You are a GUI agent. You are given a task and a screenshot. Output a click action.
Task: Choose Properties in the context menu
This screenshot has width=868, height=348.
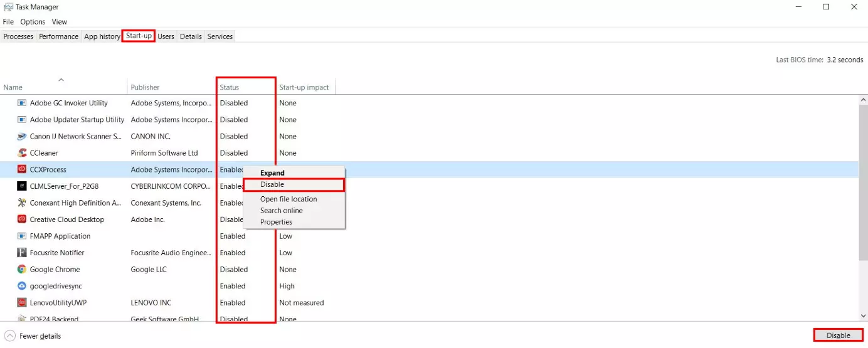click(x=294, y=222)
